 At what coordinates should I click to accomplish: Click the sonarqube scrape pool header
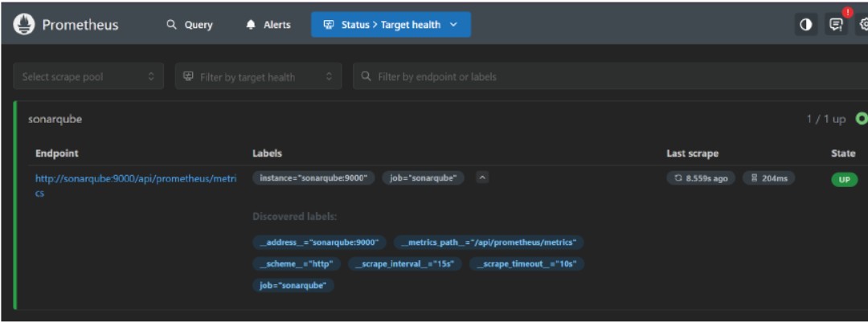tap(55, 119)
